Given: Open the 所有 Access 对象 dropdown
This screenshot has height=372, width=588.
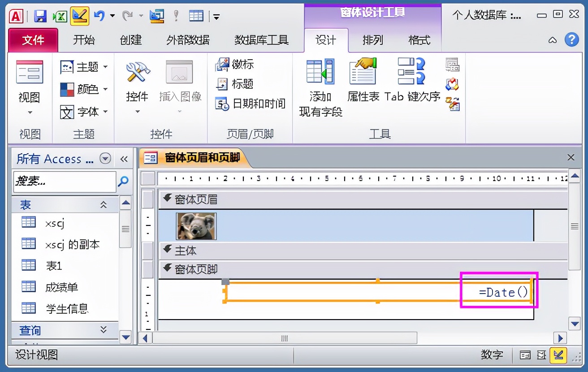Looking at the screenshot, I should click(106, 158).
